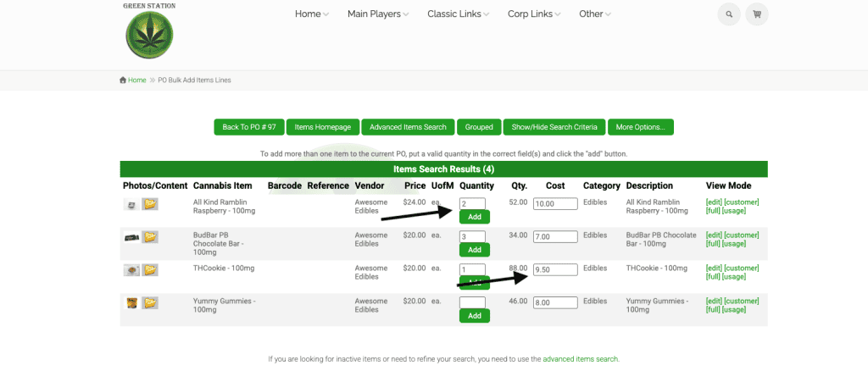
Task: Open the Corp Links menu
Action: click(x=535, y=14)
